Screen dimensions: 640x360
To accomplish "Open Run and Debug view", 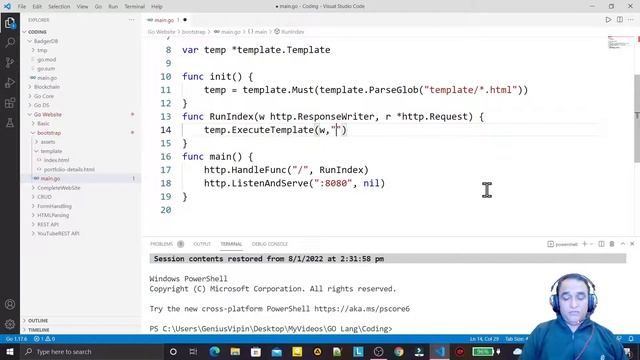I will tap(10, 82).
